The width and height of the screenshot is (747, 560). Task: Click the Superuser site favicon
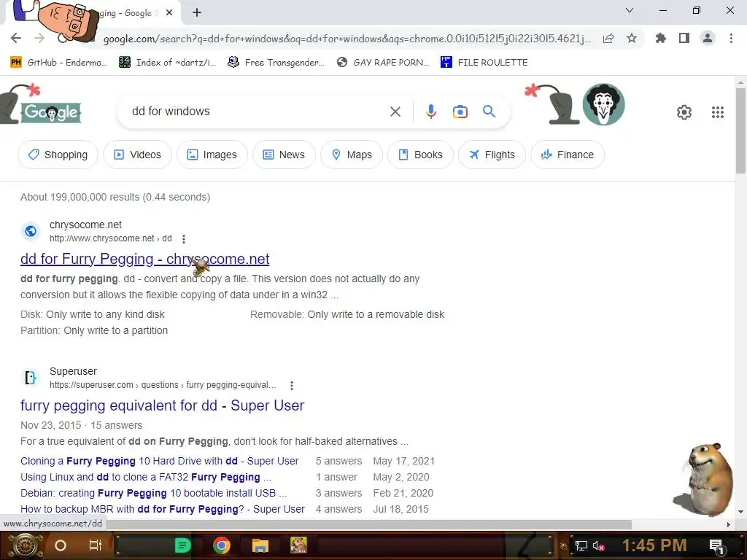click(31, 378)
